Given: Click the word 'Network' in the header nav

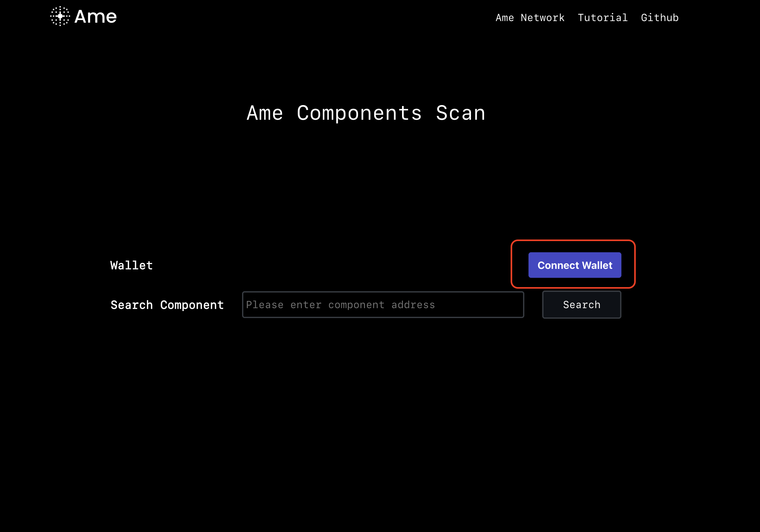Looking at the screenshot, I should tap(542, 18).
